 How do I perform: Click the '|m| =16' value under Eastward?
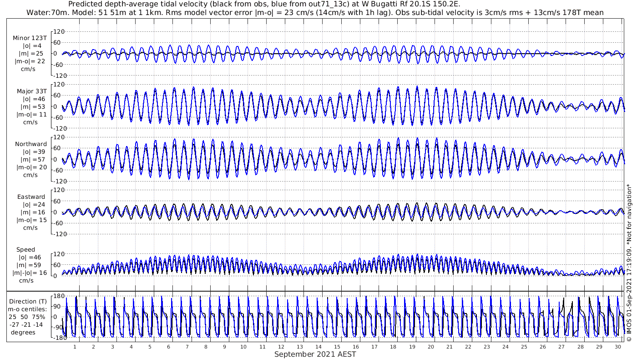[x=33, y=212]
